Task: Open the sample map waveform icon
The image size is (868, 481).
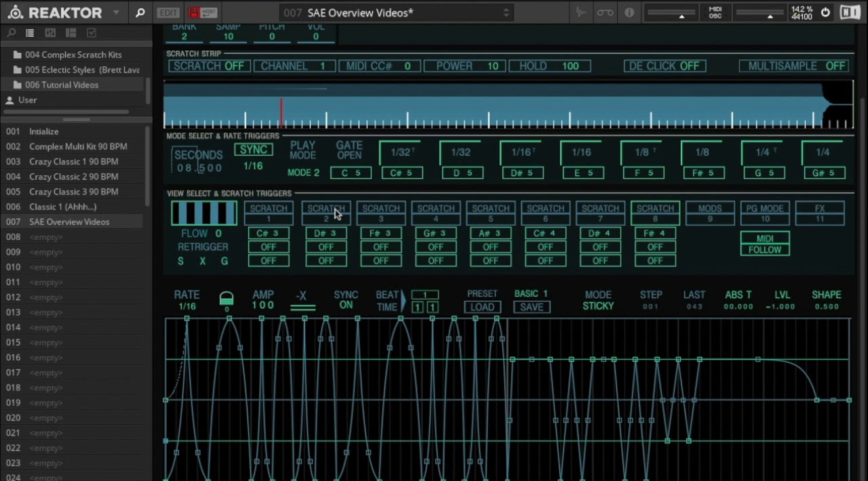Action: click(x=581, y=12)
